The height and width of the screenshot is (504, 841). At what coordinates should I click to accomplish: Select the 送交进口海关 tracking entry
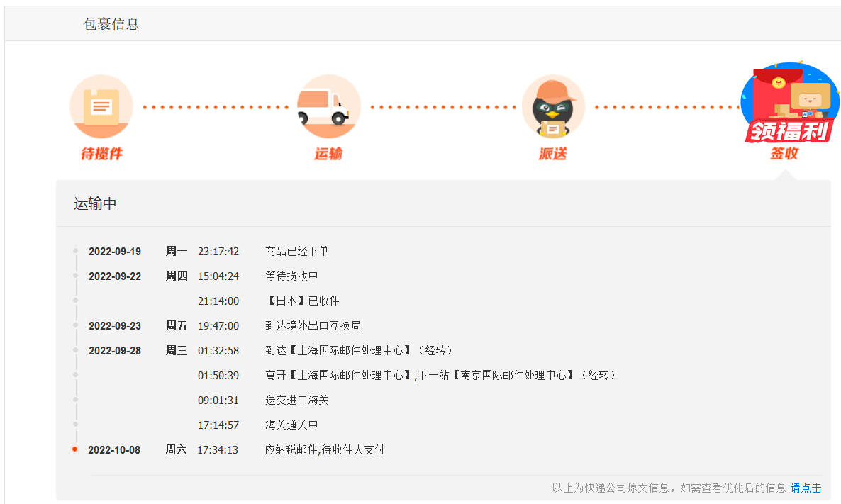[297, 400]
